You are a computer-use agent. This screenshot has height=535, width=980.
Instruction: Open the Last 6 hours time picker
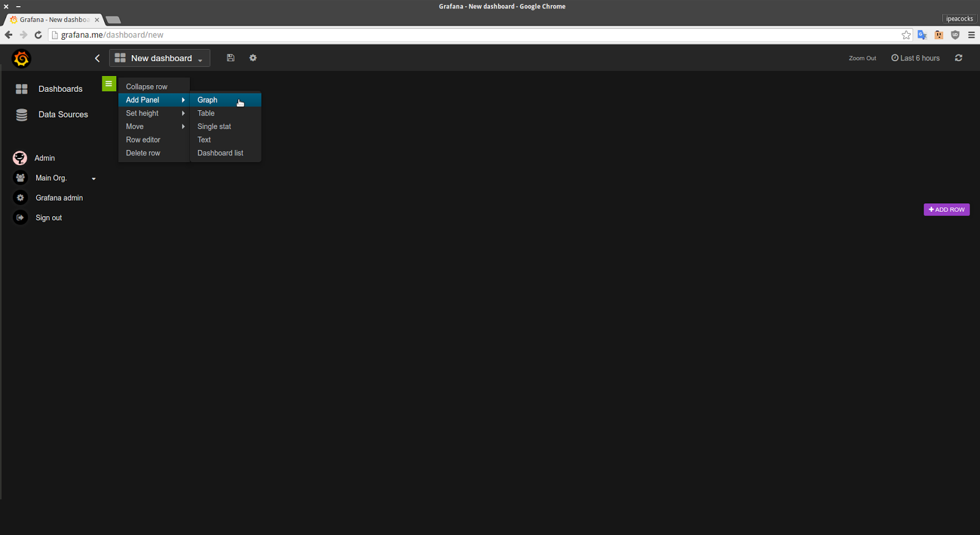(915, 58)
